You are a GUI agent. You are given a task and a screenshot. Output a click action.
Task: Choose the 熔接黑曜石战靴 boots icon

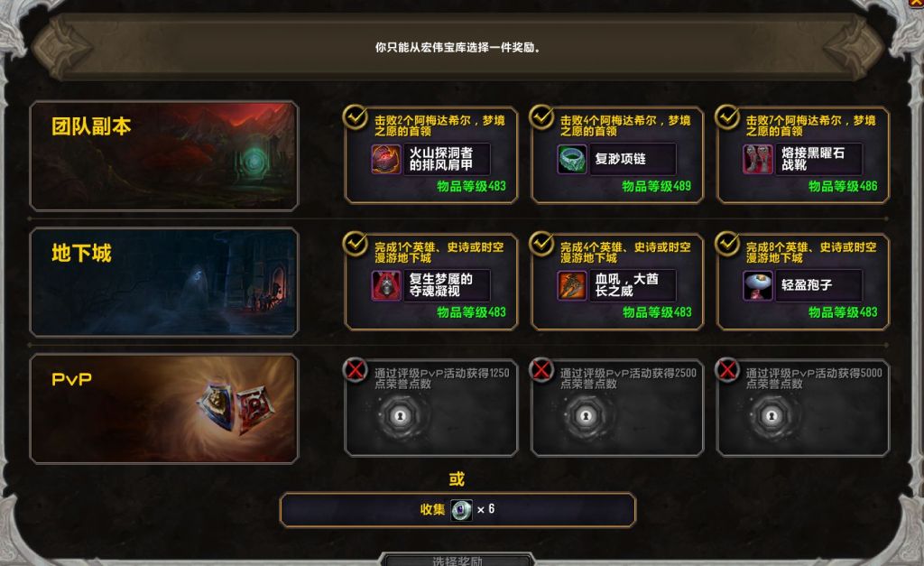tap(758, 159)
